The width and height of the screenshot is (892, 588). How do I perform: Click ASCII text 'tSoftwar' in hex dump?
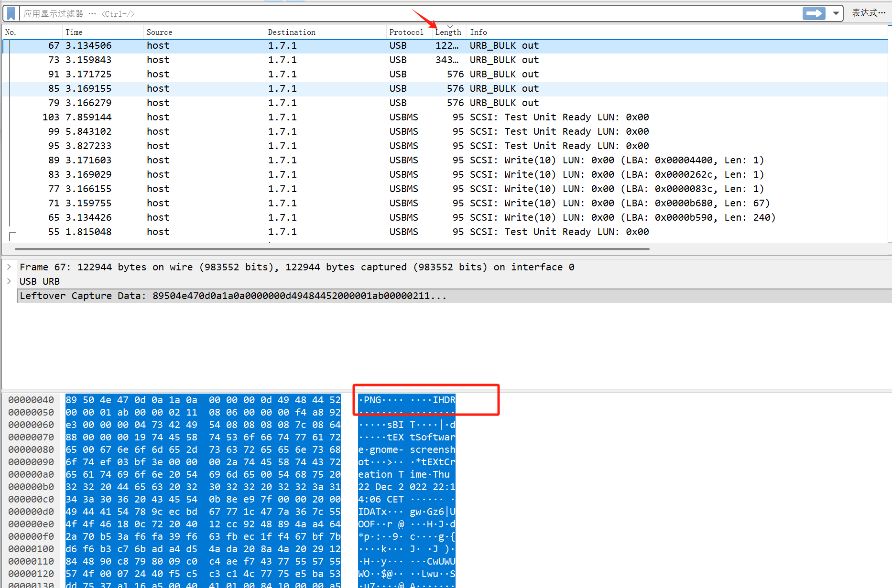433,437
